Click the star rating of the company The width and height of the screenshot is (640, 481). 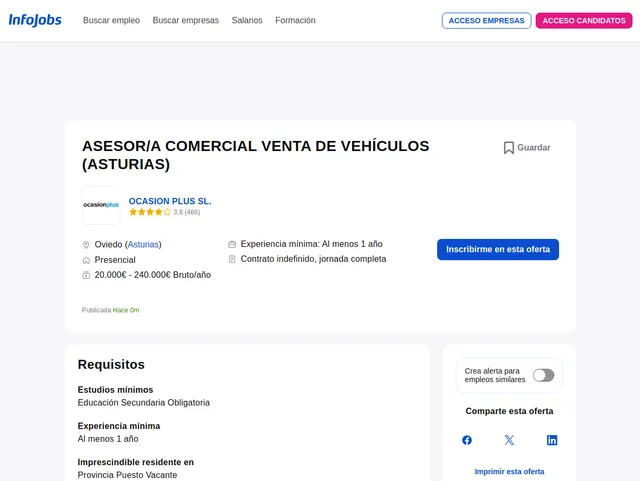(150, 212)
